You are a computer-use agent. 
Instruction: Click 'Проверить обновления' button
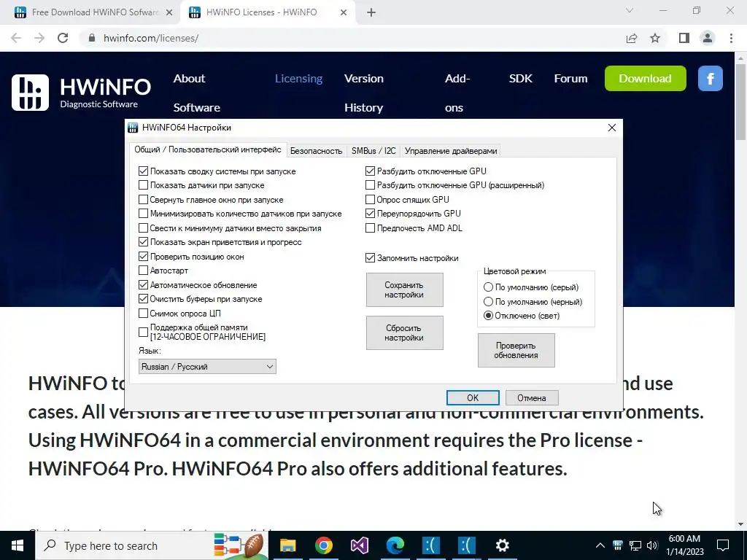(516, 351)
